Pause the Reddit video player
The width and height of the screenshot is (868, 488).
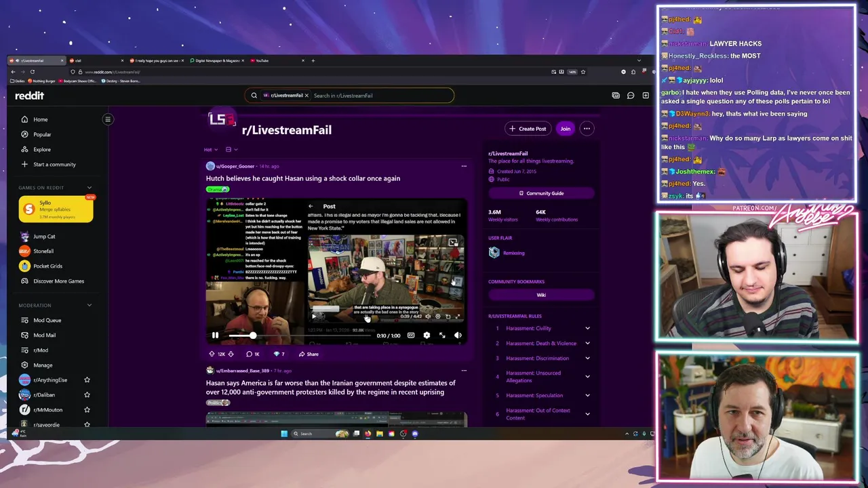click(x=215, y=335)
